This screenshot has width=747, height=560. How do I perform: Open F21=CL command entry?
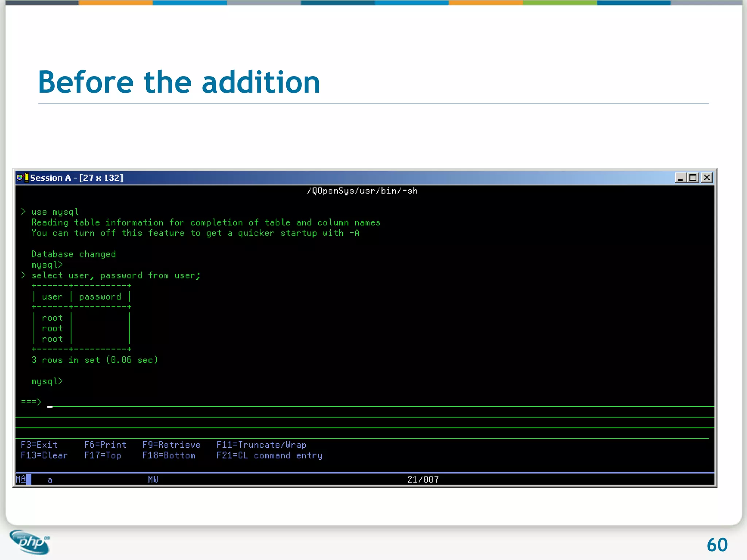point(269,455)
